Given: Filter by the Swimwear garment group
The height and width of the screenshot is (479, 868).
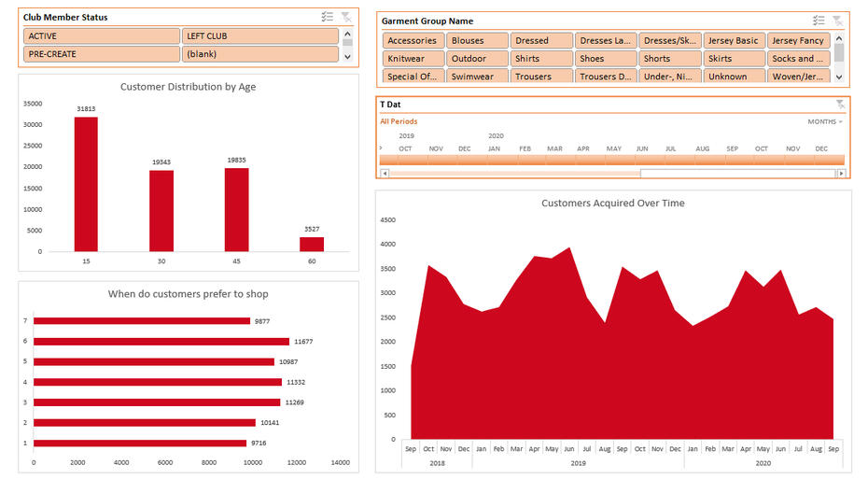Looking at the screenshot, I should [478, 77].
